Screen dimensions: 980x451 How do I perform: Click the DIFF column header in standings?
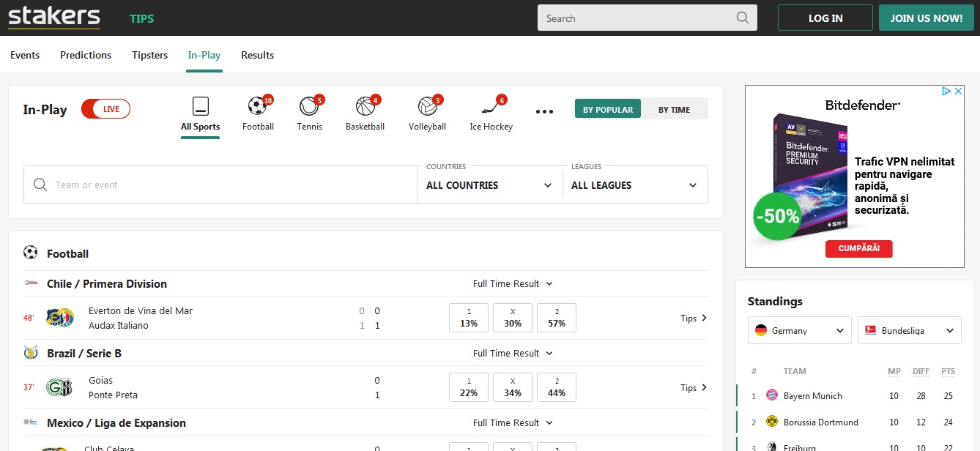pyautogui.click(x=921, y=371)
